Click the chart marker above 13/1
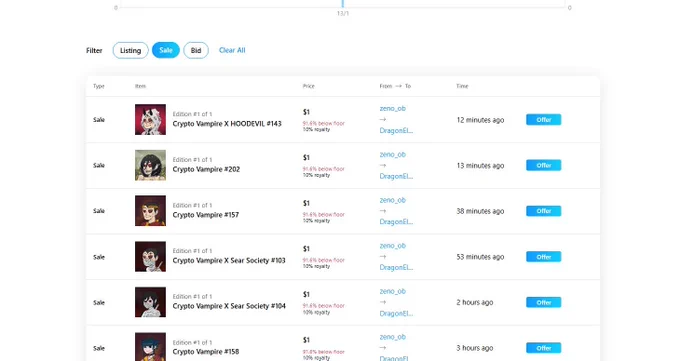 (x=343, y=3)
